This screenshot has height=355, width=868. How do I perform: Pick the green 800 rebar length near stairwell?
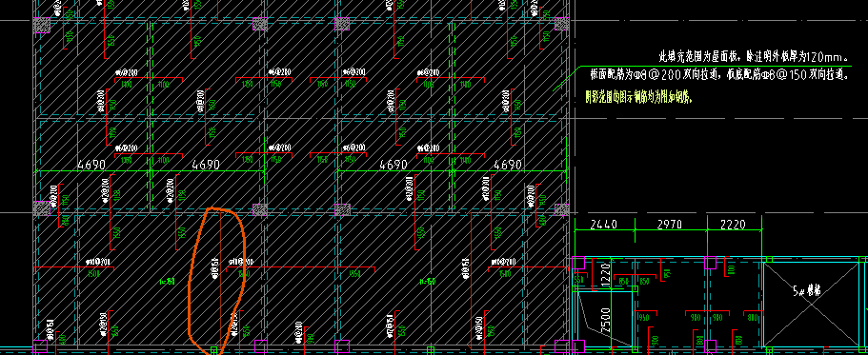click(753, 317)
